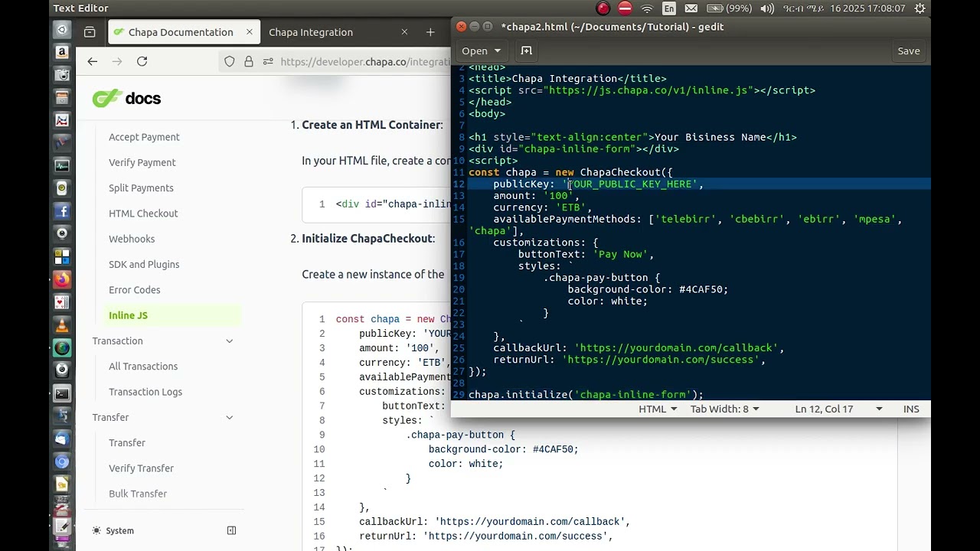Image resolution: width=980 pixels, height=551 pixels.
Task: Collapse the Transfer sidebar section
Action: point(229,417)
